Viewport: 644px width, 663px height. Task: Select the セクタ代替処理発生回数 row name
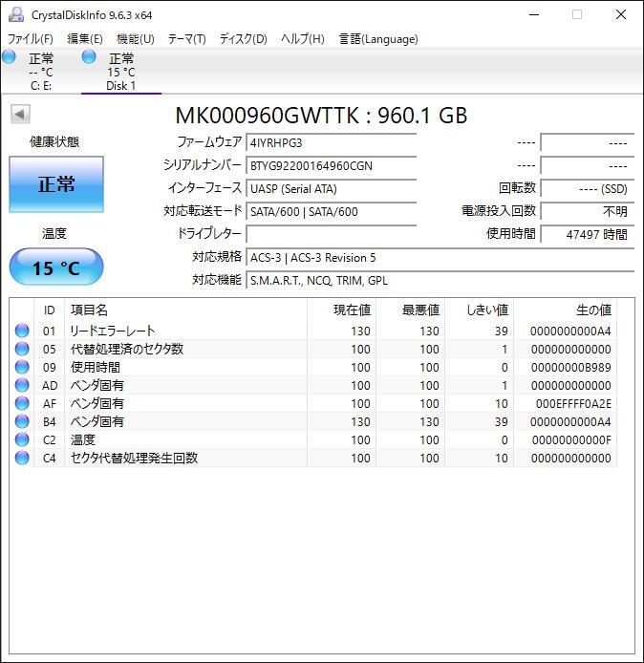[134, 458]
